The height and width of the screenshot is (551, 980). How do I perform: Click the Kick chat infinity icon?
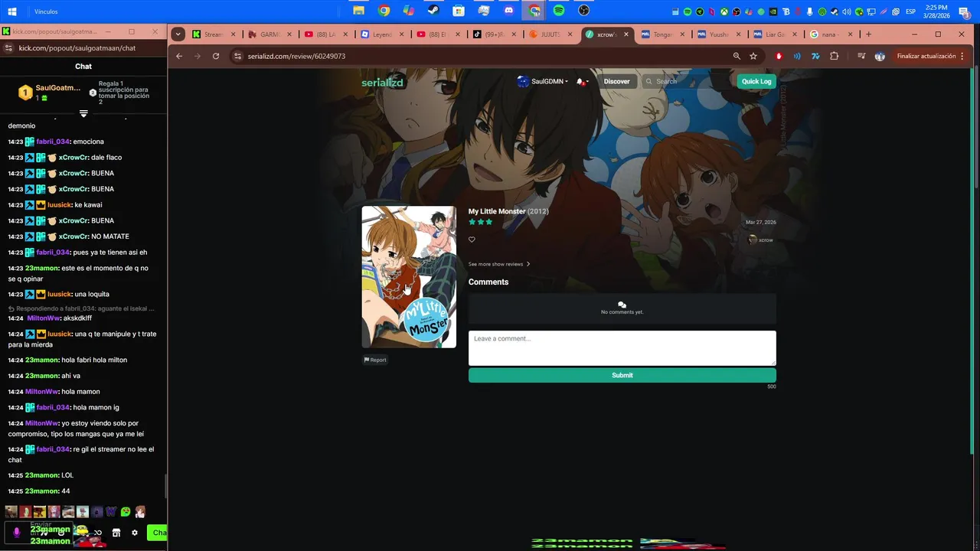[97, 533]
